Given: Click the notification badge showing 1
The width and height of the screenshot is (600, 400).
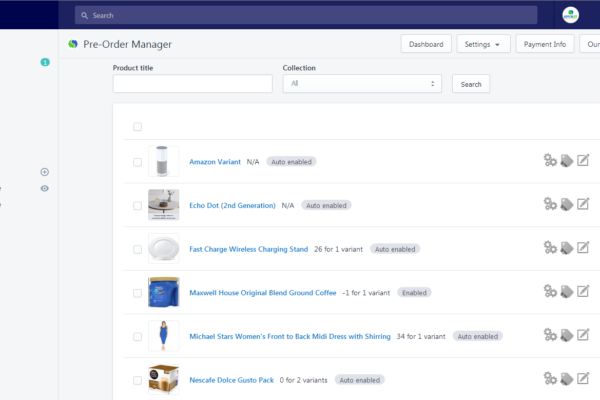Looking at the screenshot, I should pos(45,62).
